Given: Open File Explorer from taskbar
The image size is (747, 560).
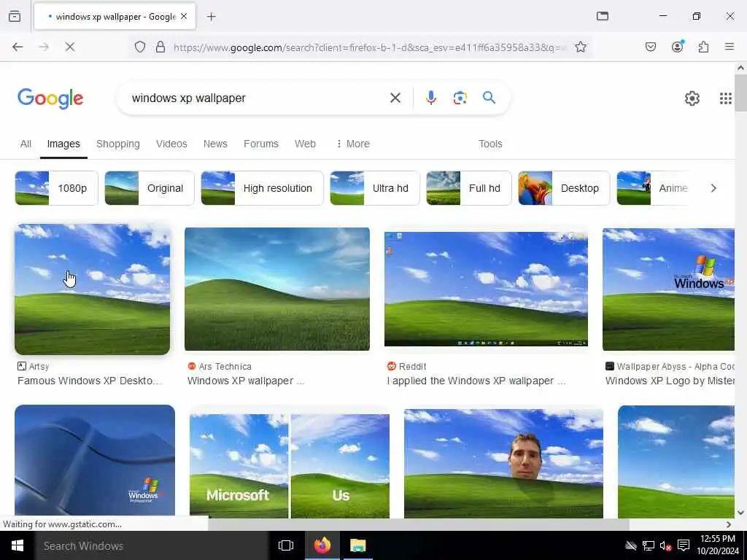Looking at the screenshot, I should point(357,545).
